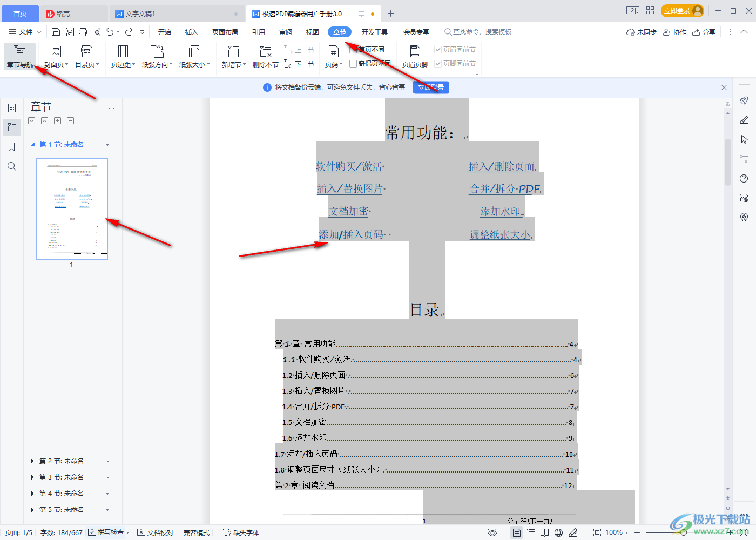The height and width of the screenshot is (540, 756).
Task: Open 页眉页脚 header and footer
Action: [415, 57]
